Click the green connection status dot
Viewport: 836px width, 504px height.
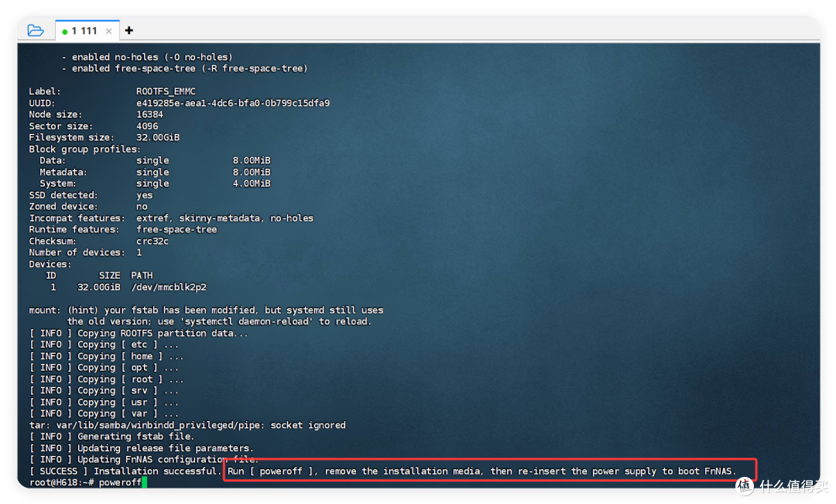[64, 32]
